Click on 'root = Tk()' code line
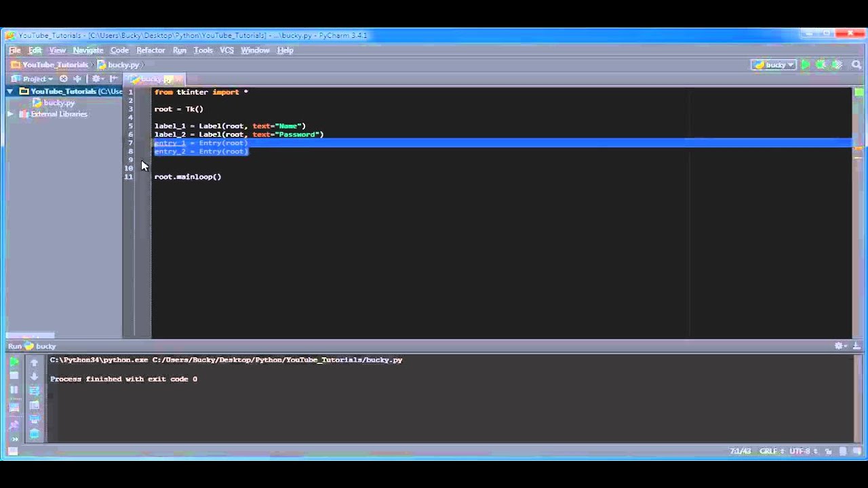The width and height of the screenshot is (868, 488). [x=178, y=109]
